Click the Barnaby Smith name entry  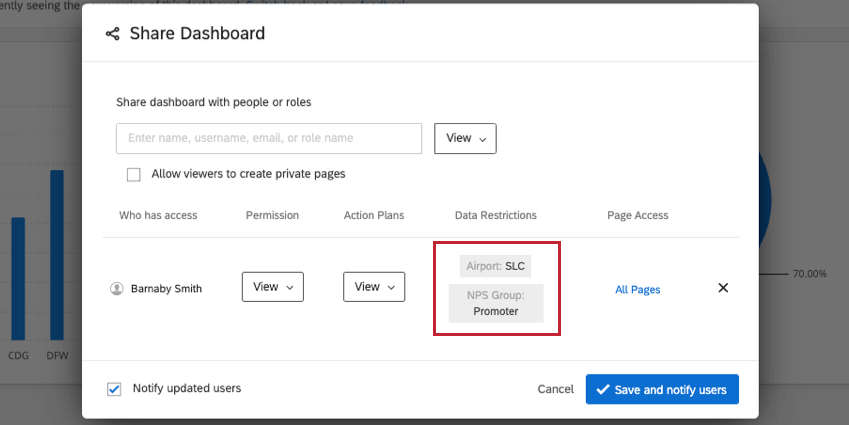(x=166, y=289)
